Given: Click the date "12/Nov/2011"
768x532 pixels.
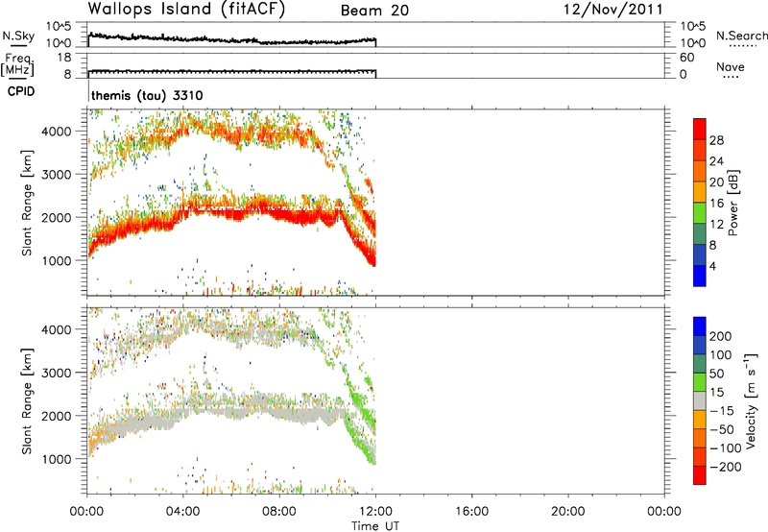Looking at the screenshot, I should [x=613, y=10].
